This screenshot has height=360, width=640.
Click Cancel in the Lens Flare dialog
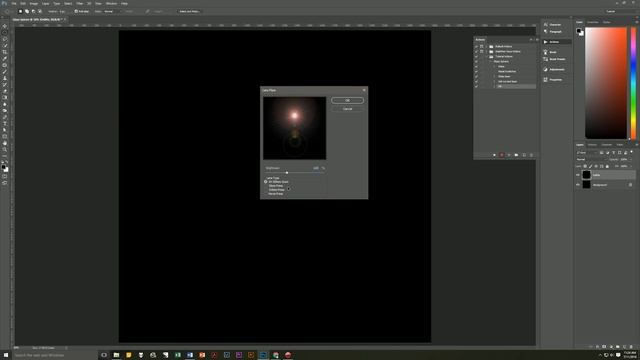(347, 109)
